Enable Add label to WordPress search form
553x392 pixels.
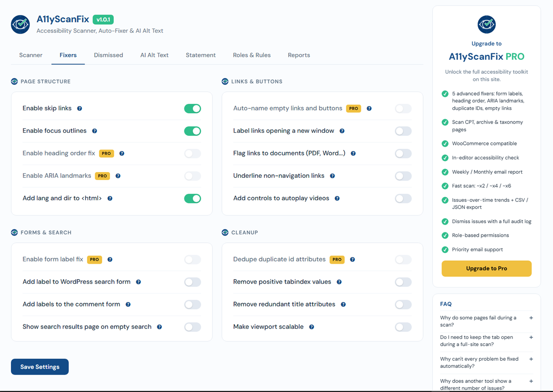coord(193,282)
